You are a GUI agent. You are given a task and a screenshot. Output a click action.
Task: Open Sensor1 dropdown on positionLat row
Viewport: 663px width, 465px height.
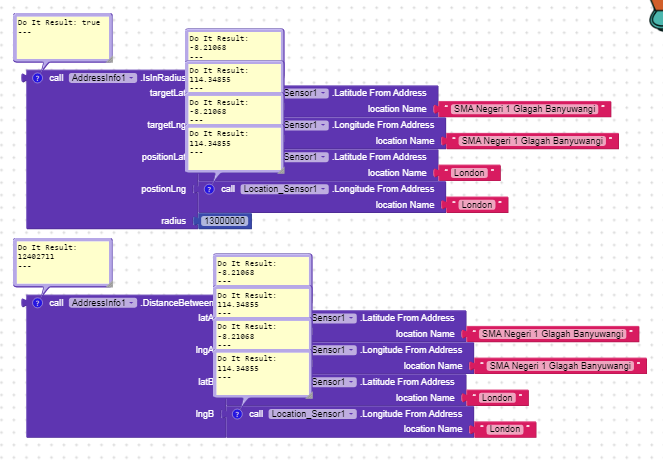[x=306, y=157]
